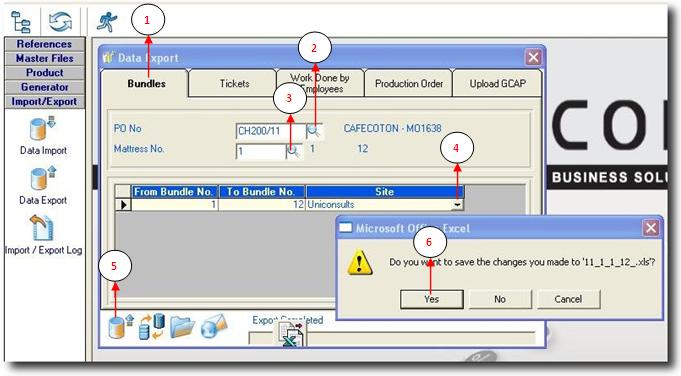This screenshot has height=376, width=681.
Task: Click the From Bundle No. cell value 1
Action: (x=175, y=204)
